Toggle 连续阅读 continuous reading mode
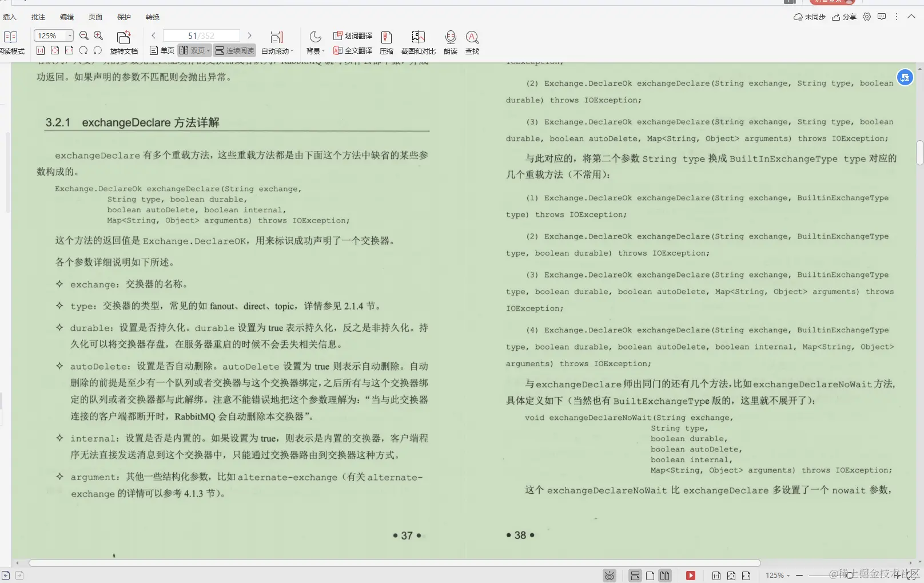This screenshot has width=924, height=583. (235, 50)
